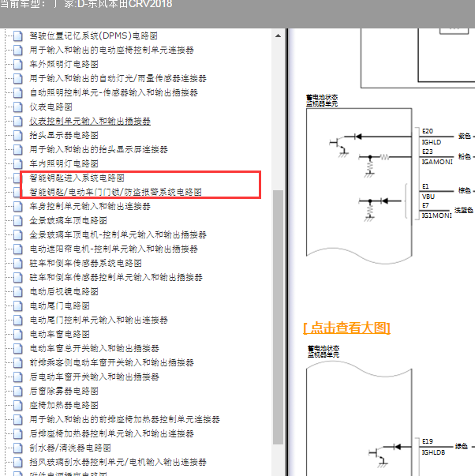Viewport: 475px width, 476px height.
Task: Click the page icon beside 电动尾门电路图
Action: tap(18, 305)
